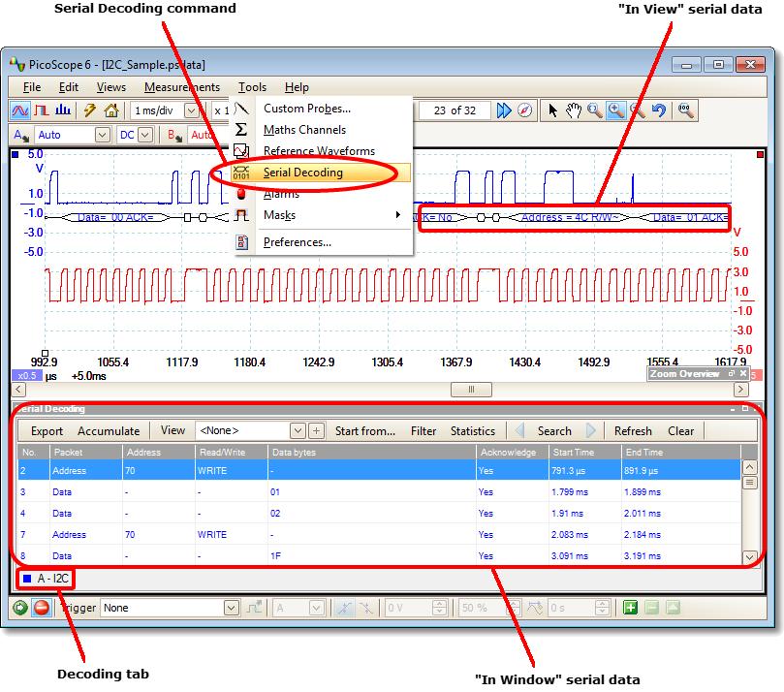Go to next waveform buffer arrow
784x692 pixels.
pos(504,110)
